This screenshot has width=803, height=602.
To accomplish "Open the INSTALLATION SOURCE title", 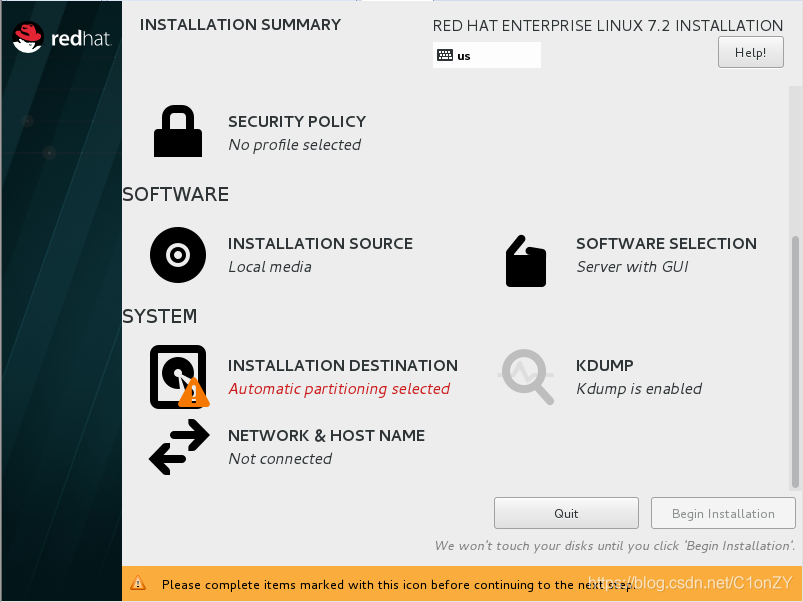I will point(320,244).
